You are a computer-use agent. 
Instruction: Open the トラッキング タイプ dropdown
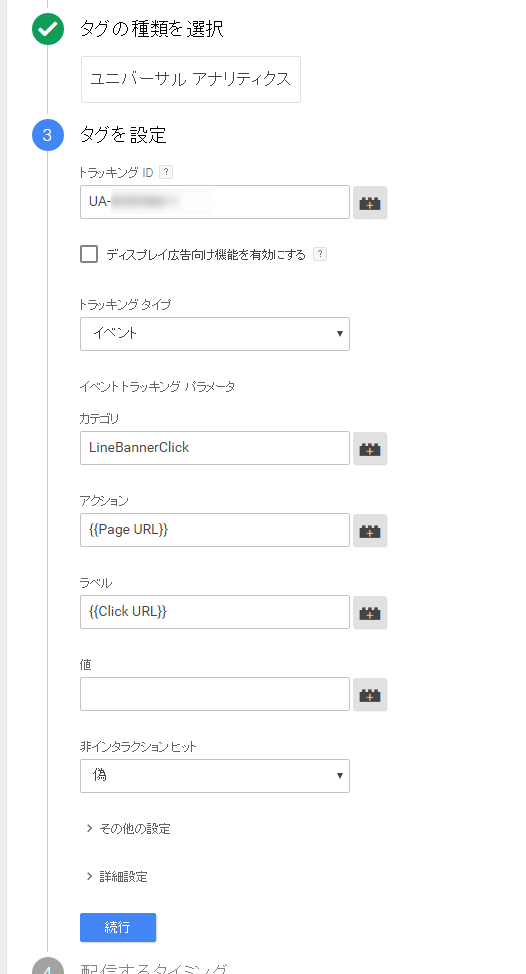click(x=215, y=334)
